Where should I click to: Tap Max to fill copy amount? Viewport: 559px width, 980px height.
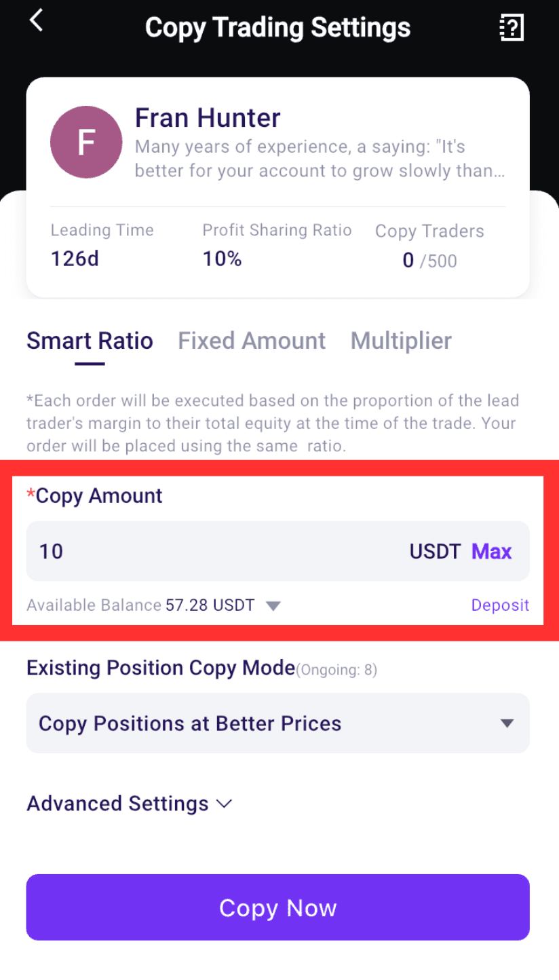(492, 551)
